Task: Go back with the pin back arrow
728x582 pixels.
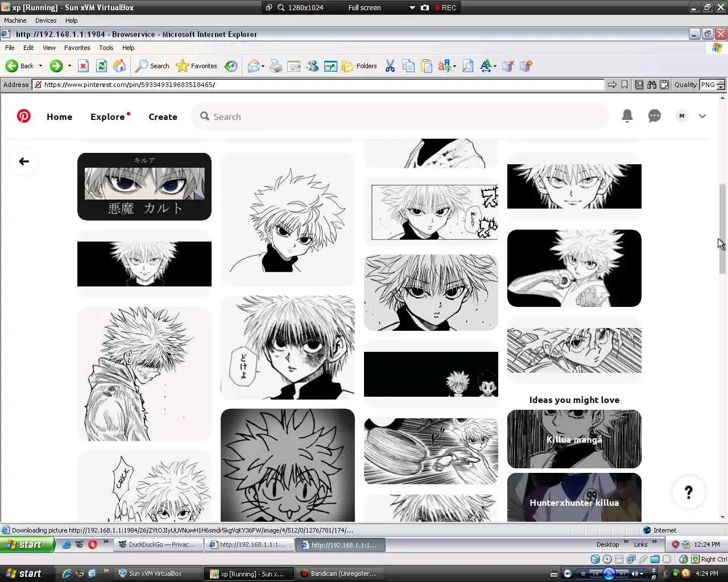Action: pos(24,161)
